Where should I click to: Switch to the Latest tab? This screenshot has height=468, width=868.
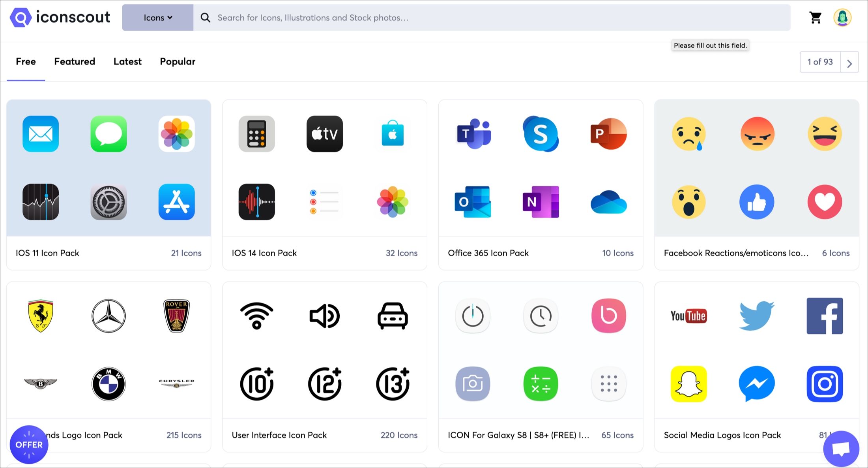(x=127, y=62)
